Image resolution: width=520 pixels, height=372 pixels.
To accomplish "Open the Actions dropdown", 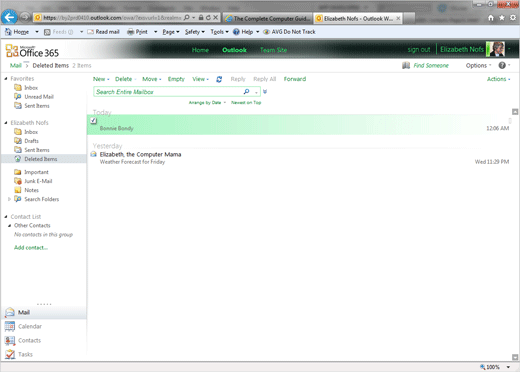I will pos(498,79).
